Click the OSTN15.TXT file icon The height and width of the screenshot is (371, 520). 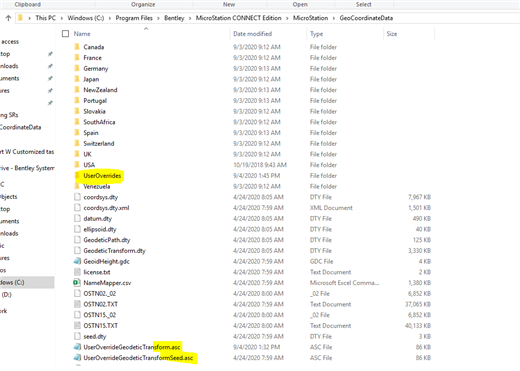(77, 325)
